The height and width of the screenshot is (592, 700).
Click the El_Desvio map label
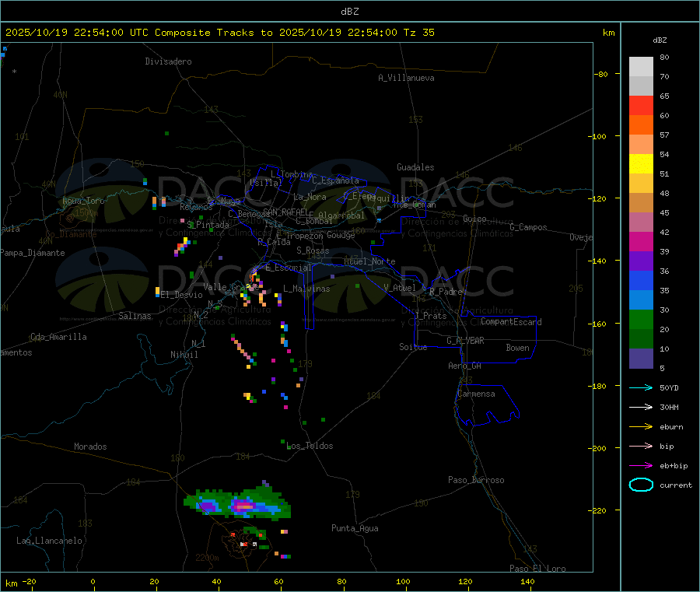pos(182,295)
